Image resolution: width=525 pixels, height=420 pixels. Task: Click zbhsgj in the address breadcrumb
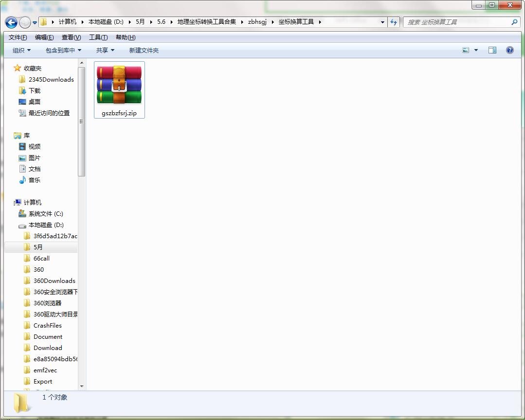[x=257, y=22]
